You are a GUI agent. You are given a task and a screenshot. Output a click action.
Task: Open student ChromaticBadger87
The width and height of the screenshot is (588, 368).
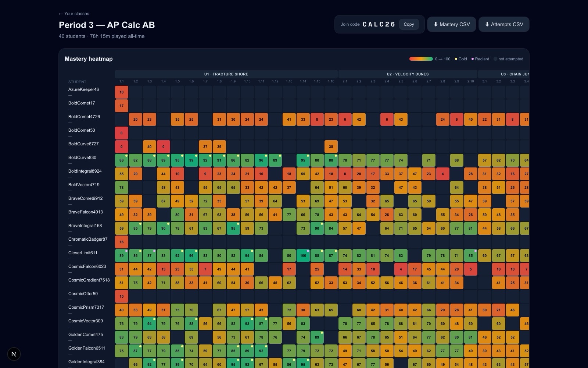tap(88, 239)
